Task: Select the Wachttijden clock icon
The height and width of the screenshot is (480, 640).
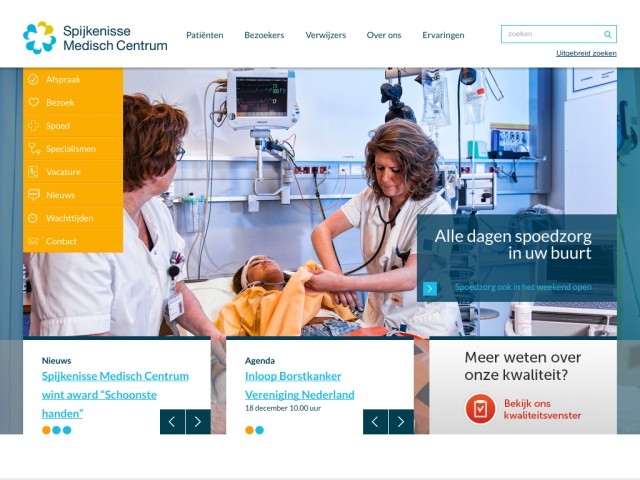Action: [33, 218]
